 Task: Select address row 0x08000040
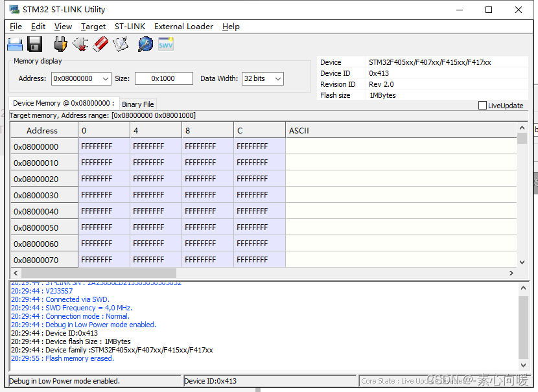[x=44, y=211]
